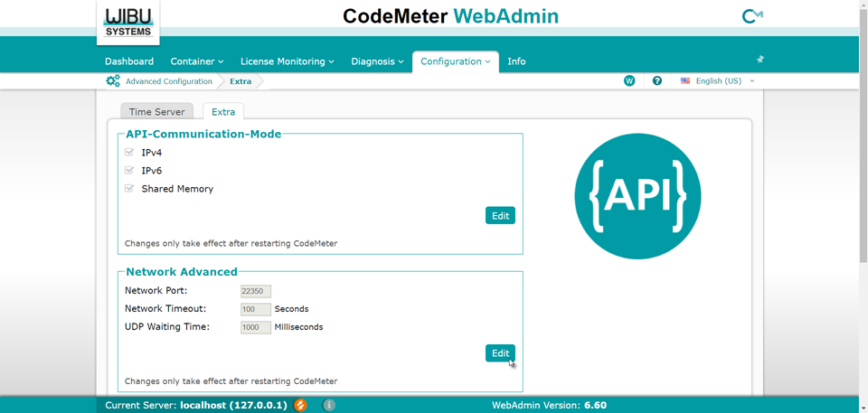Switch to the Time Server tab
Viewport: 868px width, 413px height.
coord(156,112)
